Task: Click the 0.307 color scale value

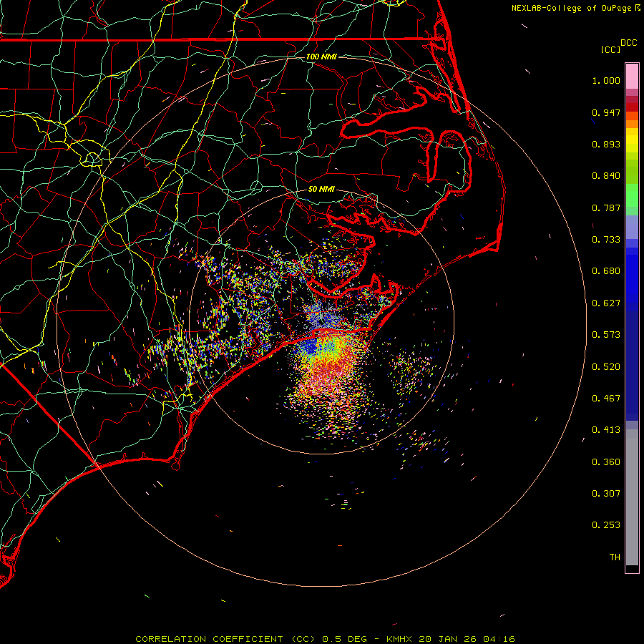Action: point(606,493)
